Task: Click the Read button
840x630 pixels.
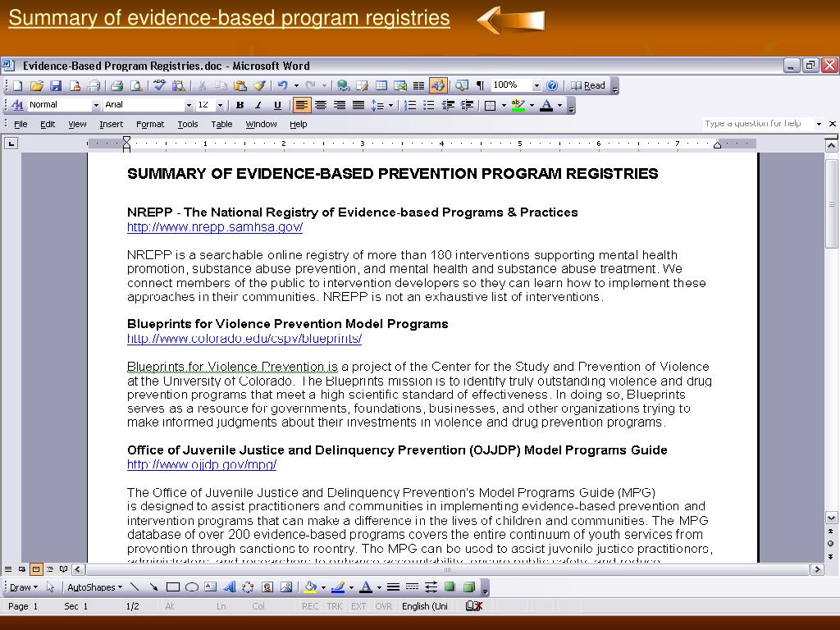Action: (587, 85)
